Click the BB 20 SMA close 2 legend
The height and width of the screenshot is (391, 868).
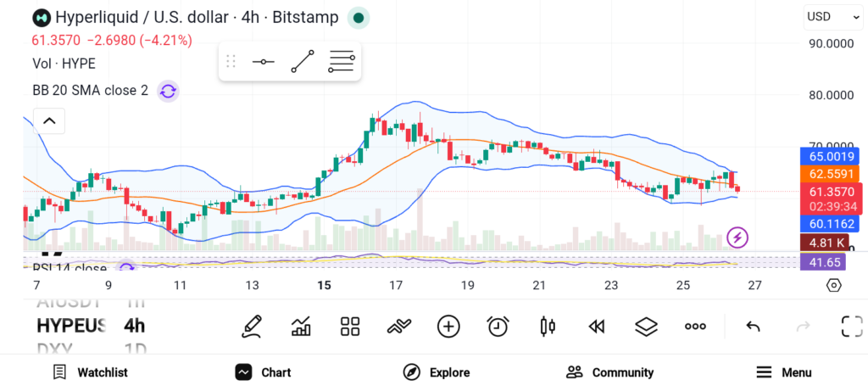tap(90, 90)
